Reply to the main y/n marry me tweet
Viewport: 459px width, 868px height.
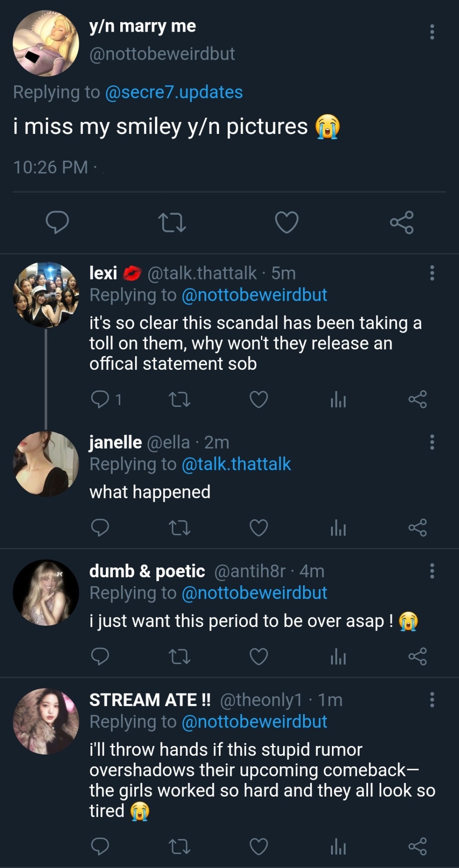coord(57,222)
